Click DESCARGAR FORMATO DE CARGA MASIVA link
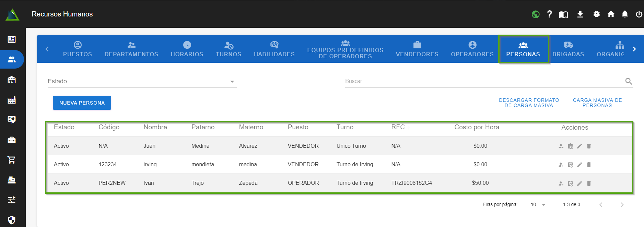 [529, 103]
